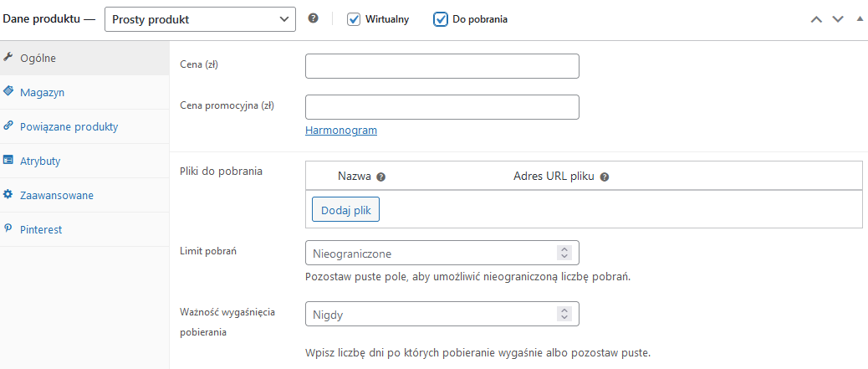
Task: Click the Magazyn tag icon
Action: (x=8, y=91)
